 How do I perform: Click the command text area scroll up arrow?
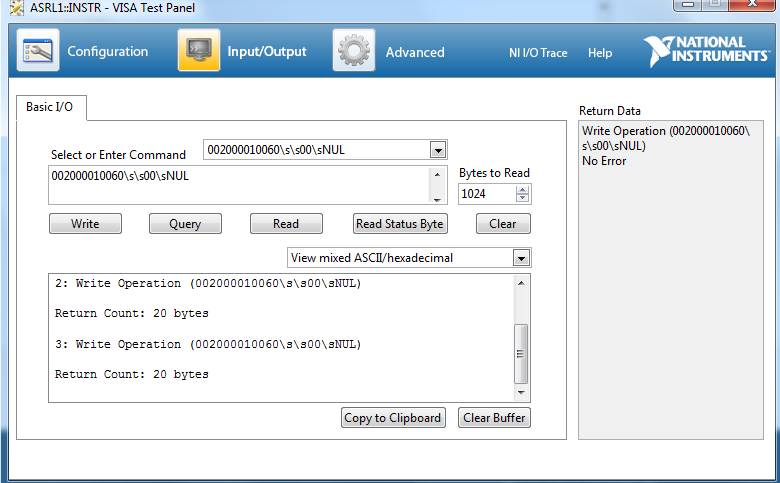coord(437,174)
